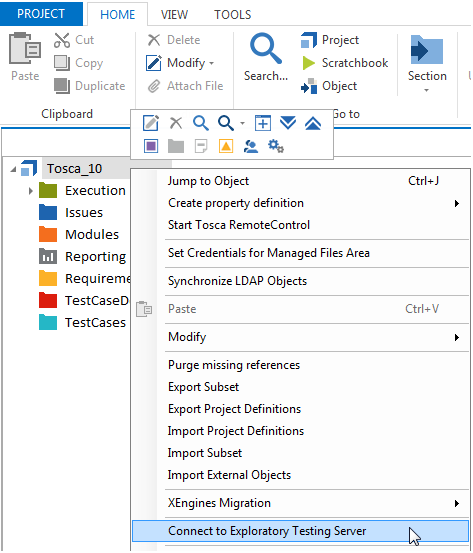Click the plus box icon in mini toolbar
Screen dimensions: 473x553
[263, 123]
